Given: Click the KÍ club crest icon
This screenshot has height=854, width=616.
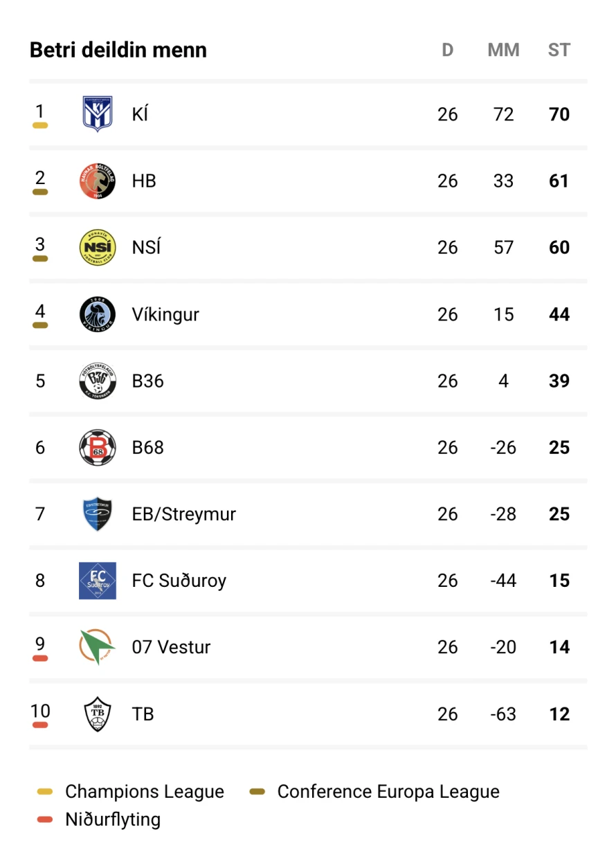Looking at the screenshot, I should coord(98,114).
